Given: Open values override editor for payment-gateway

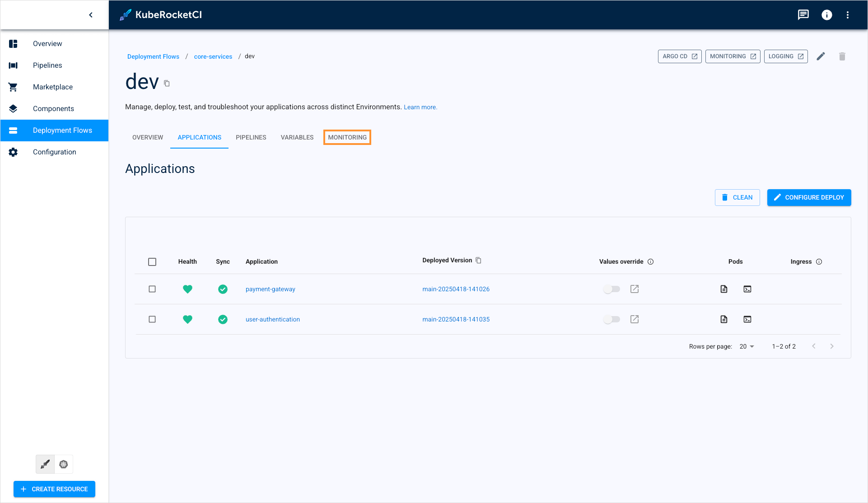Looking at the screenshot, I should pos(634,289).
